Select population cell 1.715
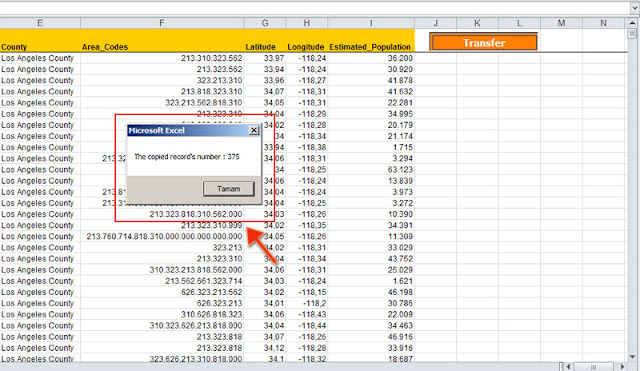 (x=371, y=147)
